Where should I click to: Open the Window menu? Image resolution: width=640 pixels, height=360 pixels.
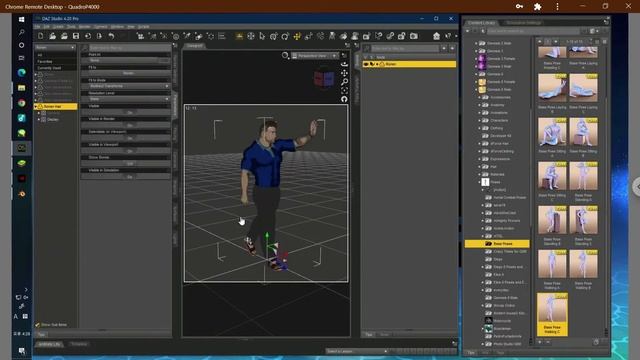[x=117, y=27]
